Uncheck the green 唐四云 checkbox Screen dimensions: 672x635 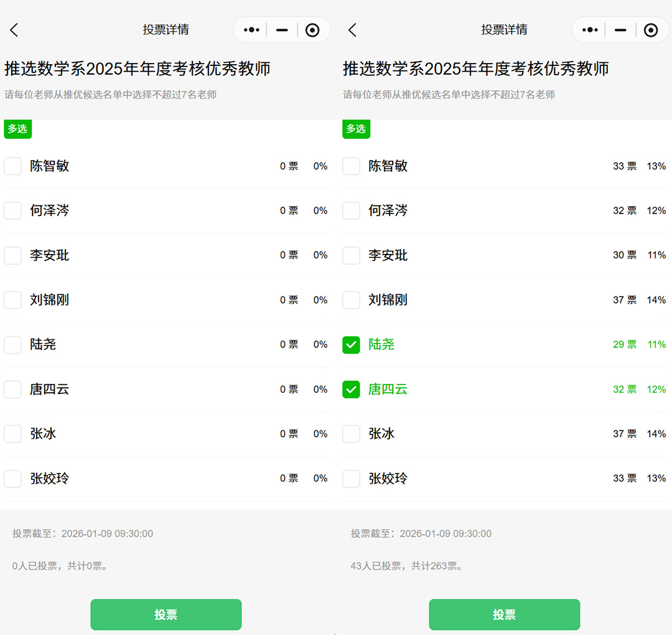pos(352,390)
